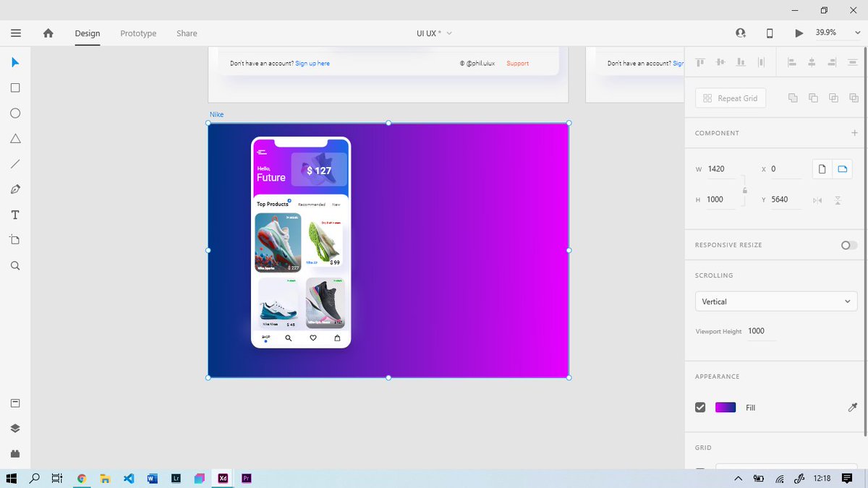Select the Text tool
Viewport: 868px width, 488px height.
(x=15, y=215)
